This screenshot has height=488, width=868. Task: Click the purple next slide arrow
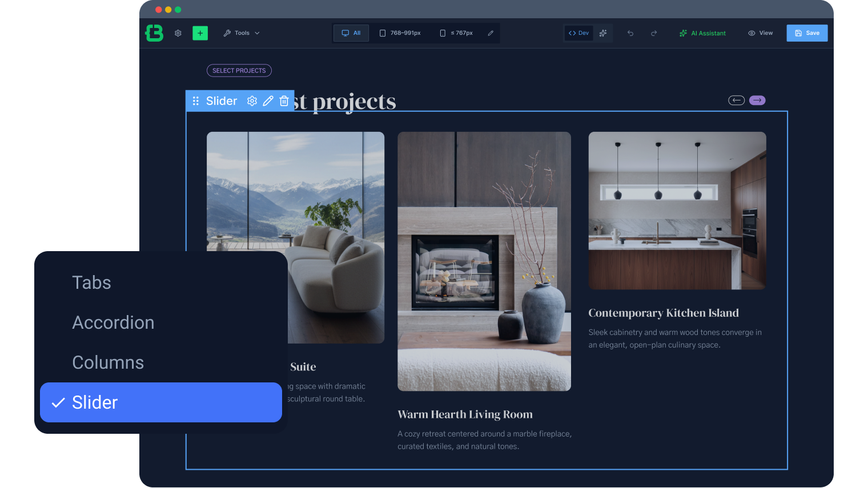click(757, 100)
